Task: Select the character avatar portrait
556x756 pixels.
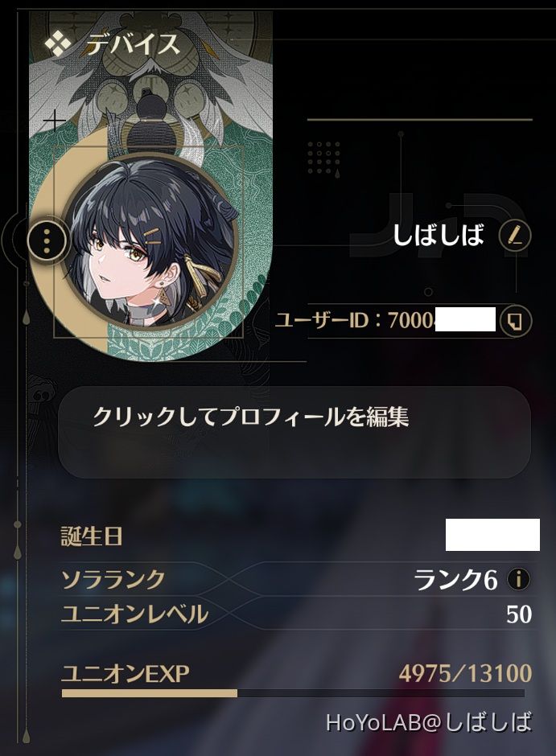Action: 150,238
